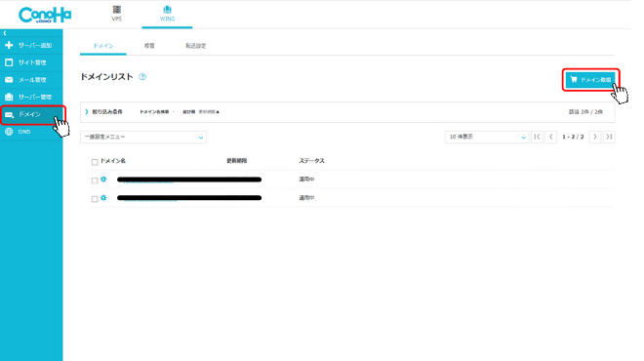
Task: Expand the 絞り込み条件 filter panel
Action: 103,111
